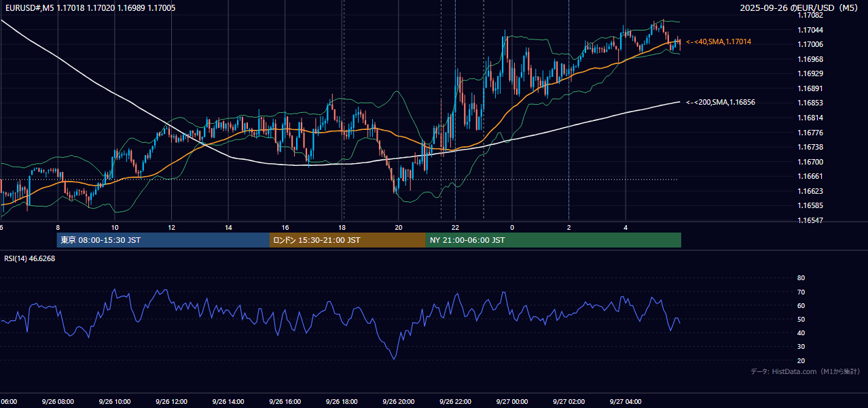This screenshot has width=868, height=408.
Task: Select the orange 40 SMA 1.17014 label
Action: [719, 42]
